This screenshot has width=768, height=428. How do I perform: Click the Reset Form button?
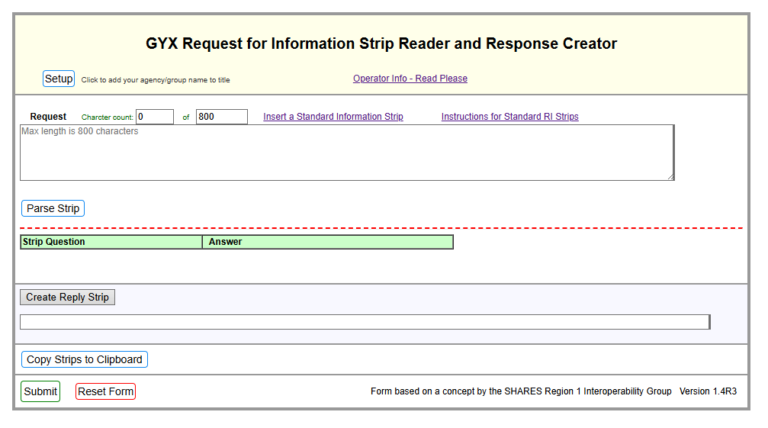105,392
